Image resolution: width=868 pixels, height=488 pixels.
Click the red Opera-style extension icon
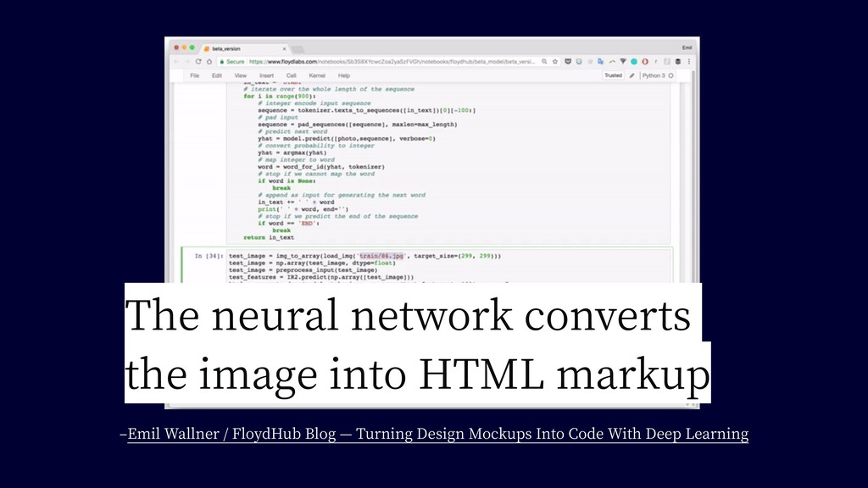coord(645,62)
